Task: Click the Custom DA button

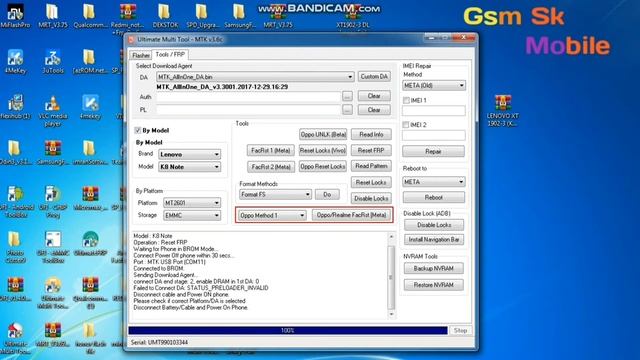Action: 374,76
